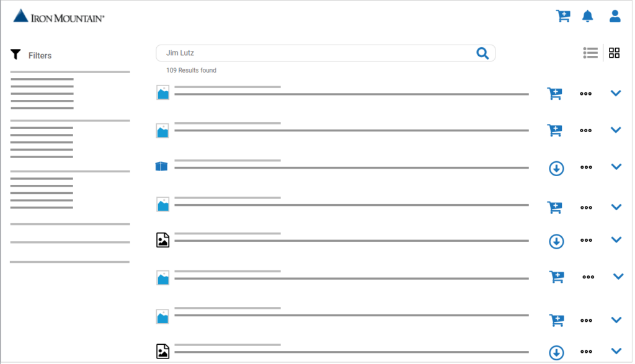The height and width of the screenshot is (364, 635).
Task: Expand the third result row chevron
Action: click(x=616, y=167)
